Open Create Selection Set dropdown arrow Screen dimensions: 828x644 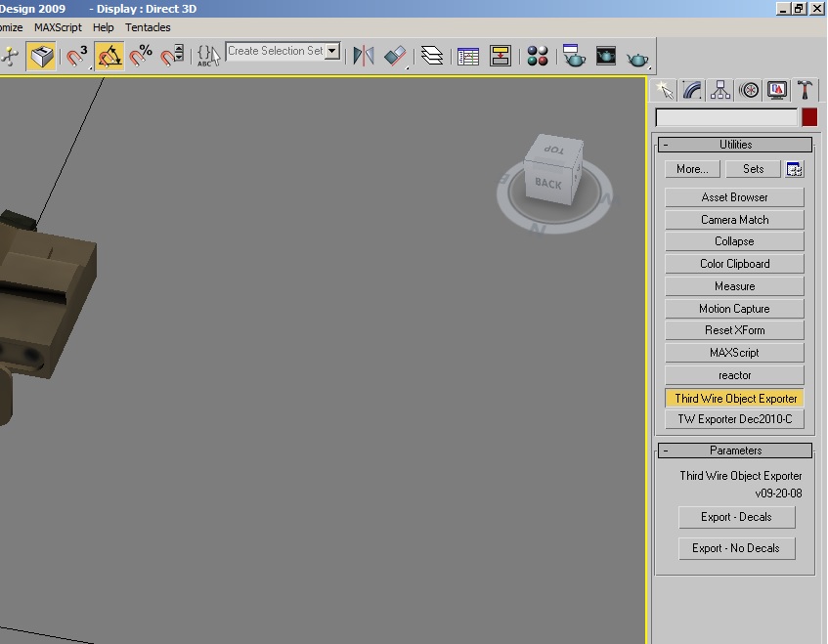[x=332, y=51]
